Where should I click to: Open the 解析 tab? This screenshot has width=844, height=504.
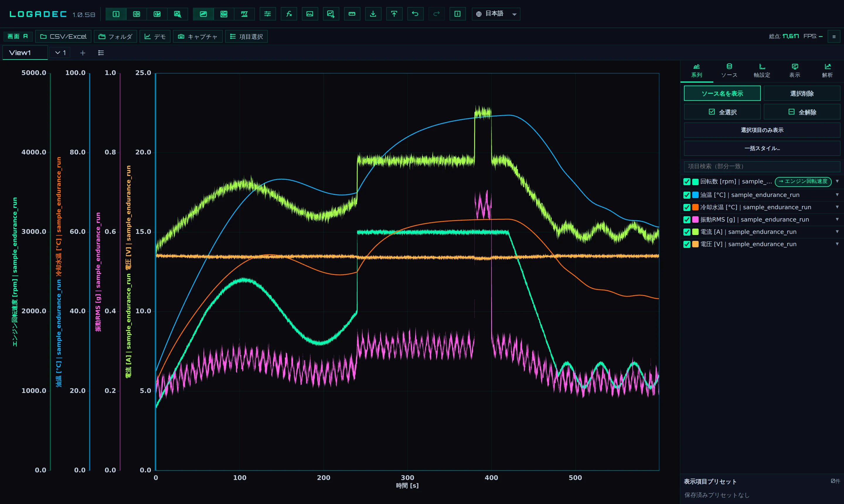pyautogui.click(x=827, y=70)
